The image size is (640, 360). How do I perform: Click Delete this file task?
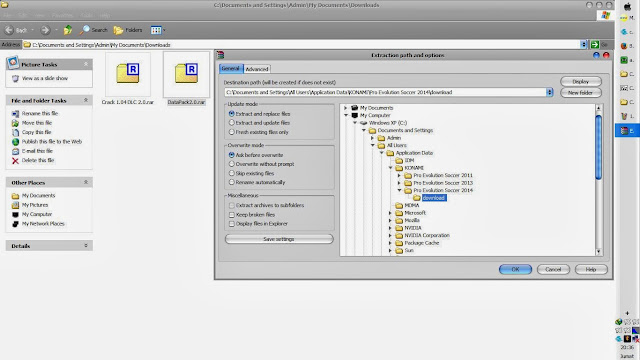[38, 160]
